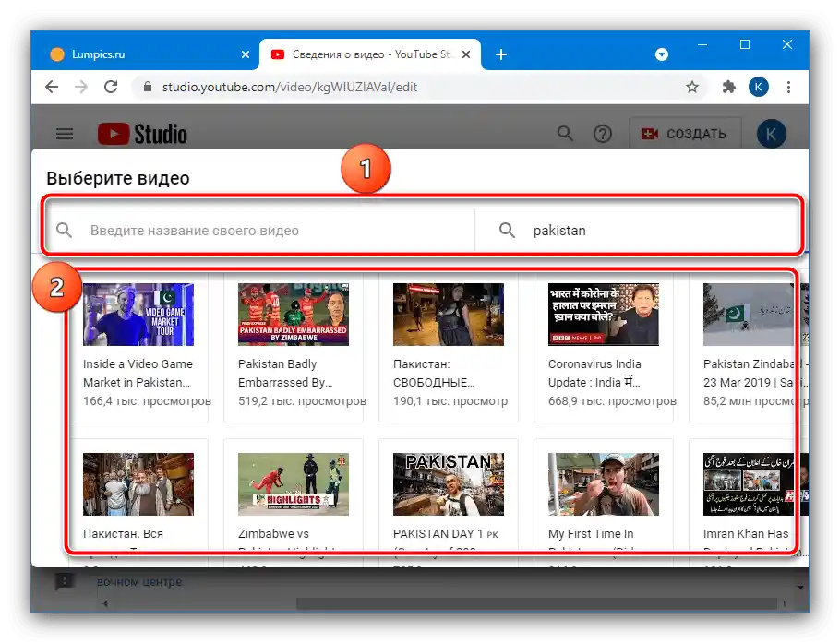This screenshot has height=643, width=840.
Task: Open the YouTube Studio hamburger menu
Action: point(65,134)
